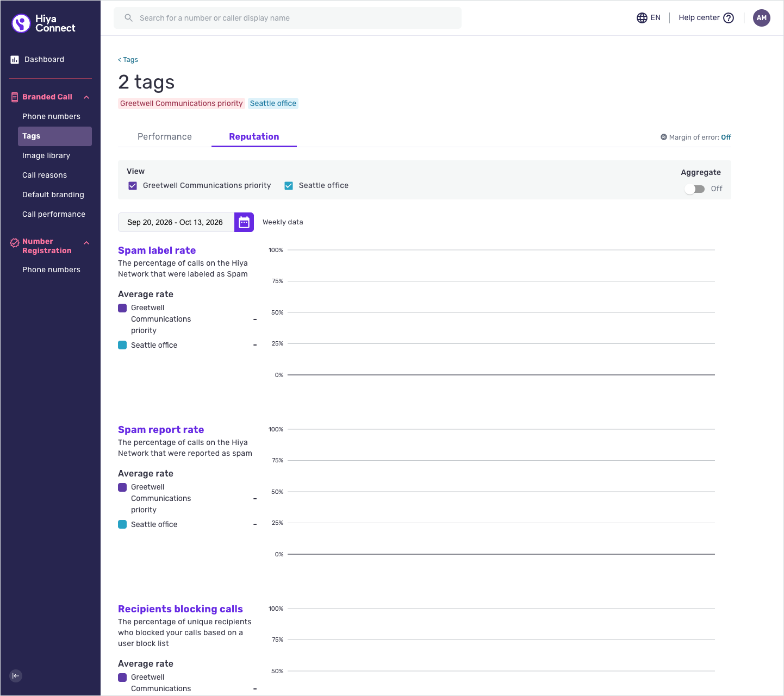Open Call reasons in sidebar
Screen dimensions: 784x696
pos(45,175)
